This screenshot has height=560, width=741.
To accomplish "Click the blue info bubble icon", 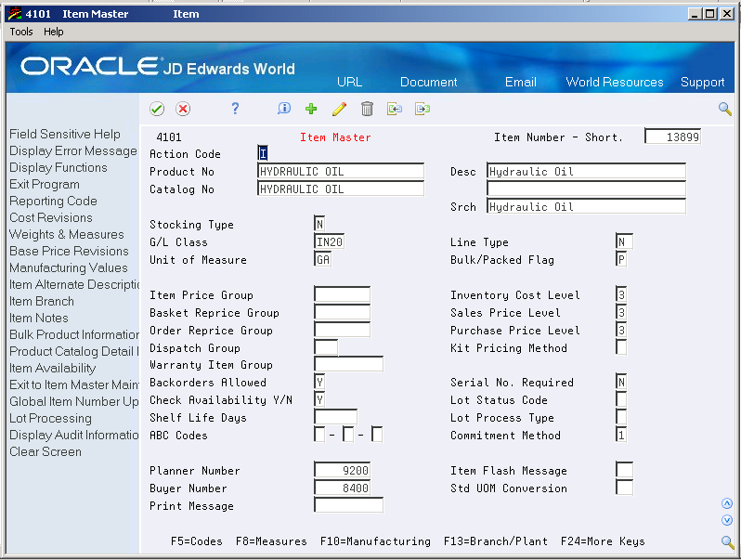I will (284, 109).
